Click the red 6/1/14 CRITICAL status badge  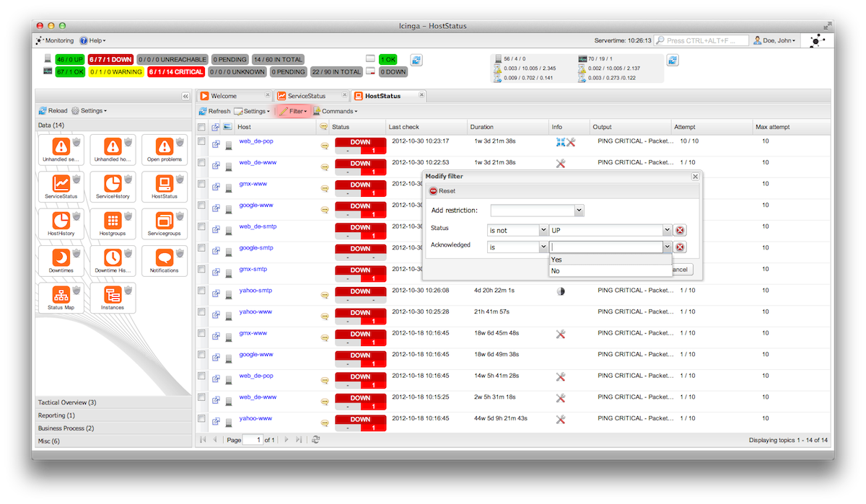click(x=175, y=72)
